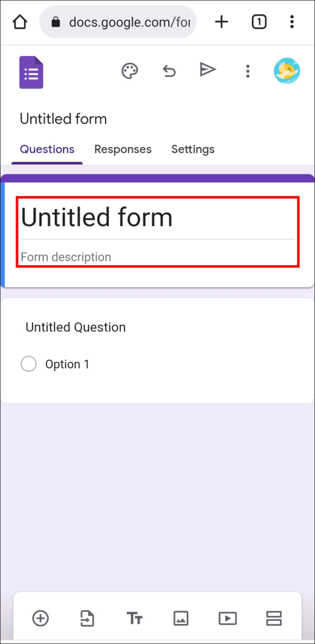The image size is (315, 644).
Task: Open the form's more options menu
Action: click(247, 71)
